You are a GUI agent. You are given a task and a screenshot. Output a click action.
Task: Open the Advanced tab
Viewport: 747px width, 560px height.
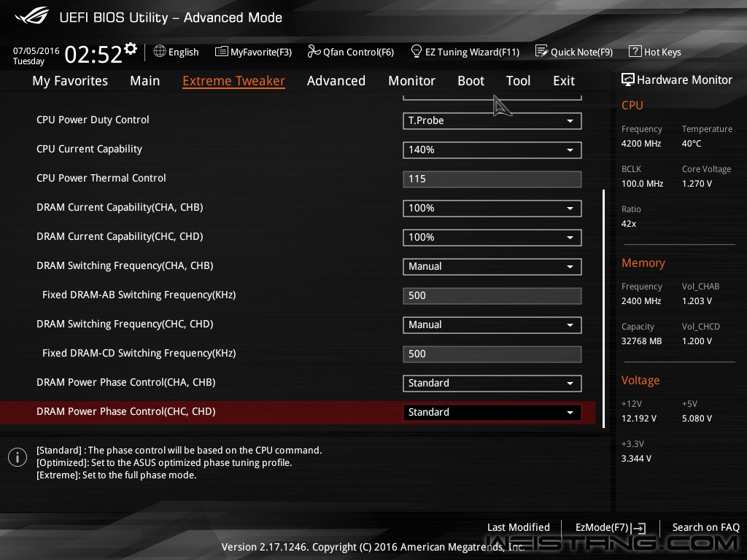click(336, 81)
